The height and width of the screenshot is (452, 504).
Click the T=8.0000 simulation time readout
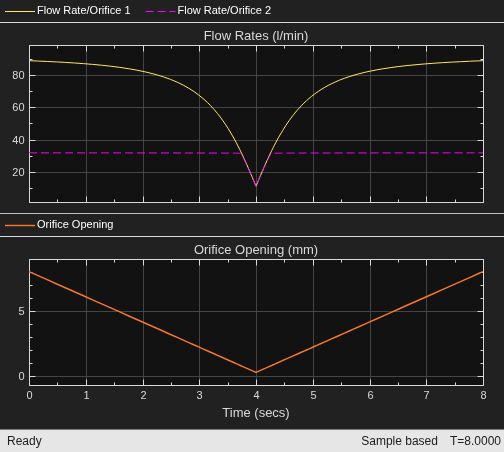[x=475, y=441]
